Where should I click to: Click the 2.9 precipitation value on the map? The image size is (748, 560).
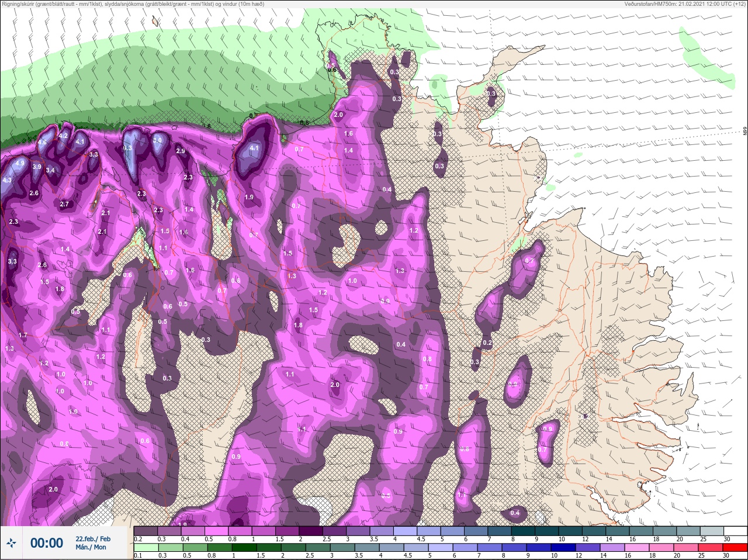(181, 151)
